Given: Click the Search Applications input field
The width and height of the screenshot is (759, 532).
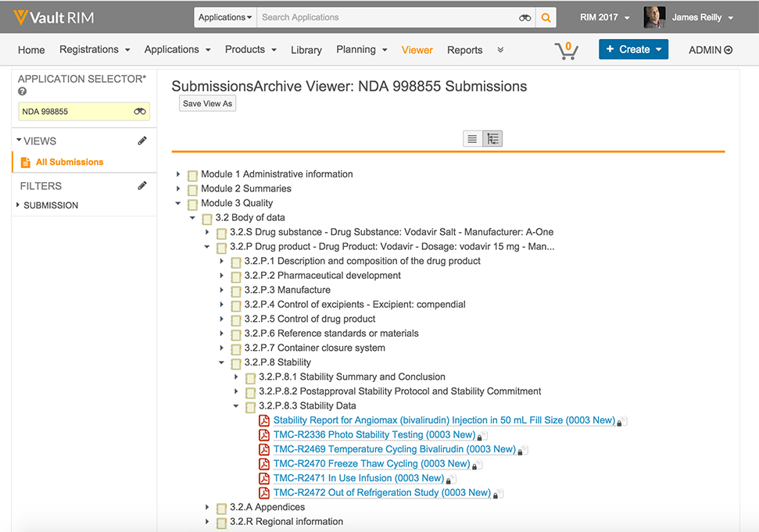Looking at the screenshot, I should click(387, 17).
